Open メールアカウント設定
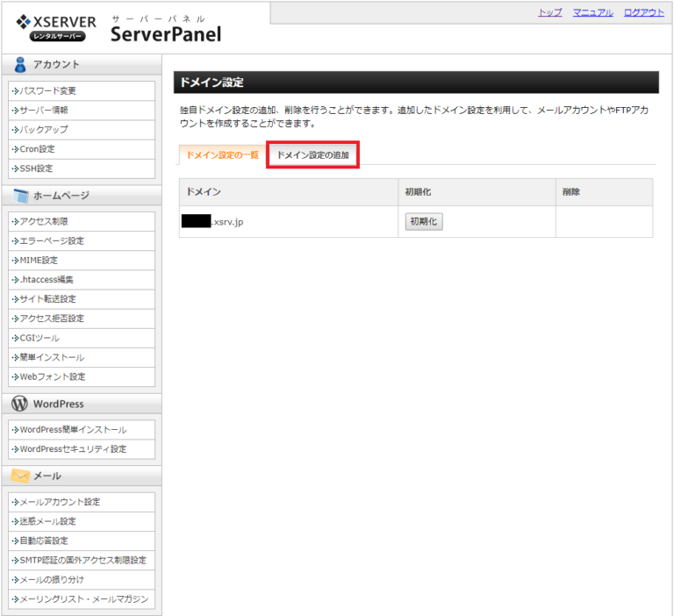Screen dimensions: 674x616 [59, 502]
